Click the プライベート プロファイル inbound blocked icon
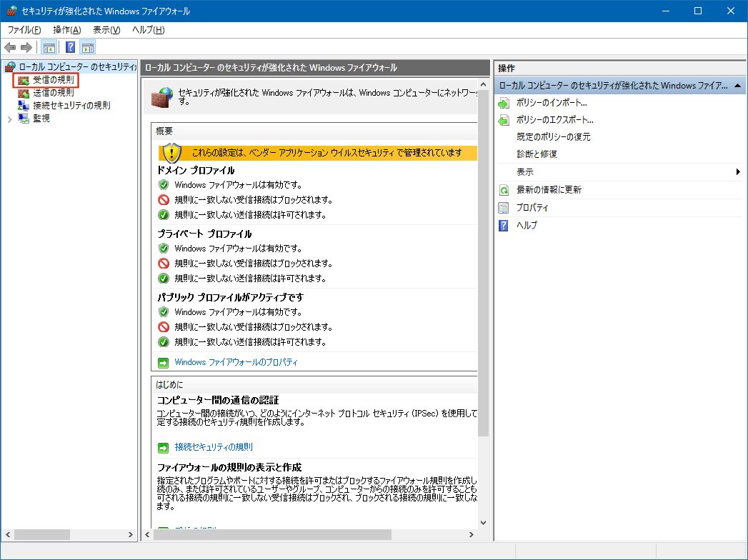Image resolution: width=748 pixels, height=560 pixels. [164, 263]
